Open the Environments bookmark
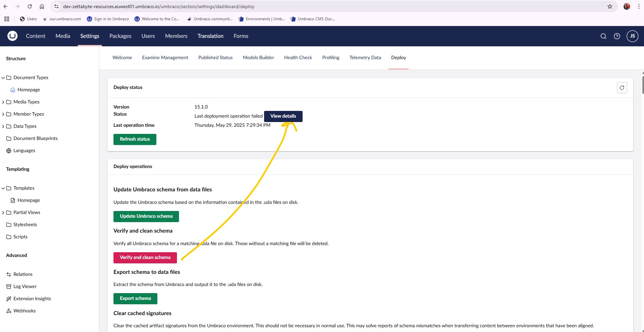Image resolution: width=644 pixels, height=332 pixels. [262, 19]
